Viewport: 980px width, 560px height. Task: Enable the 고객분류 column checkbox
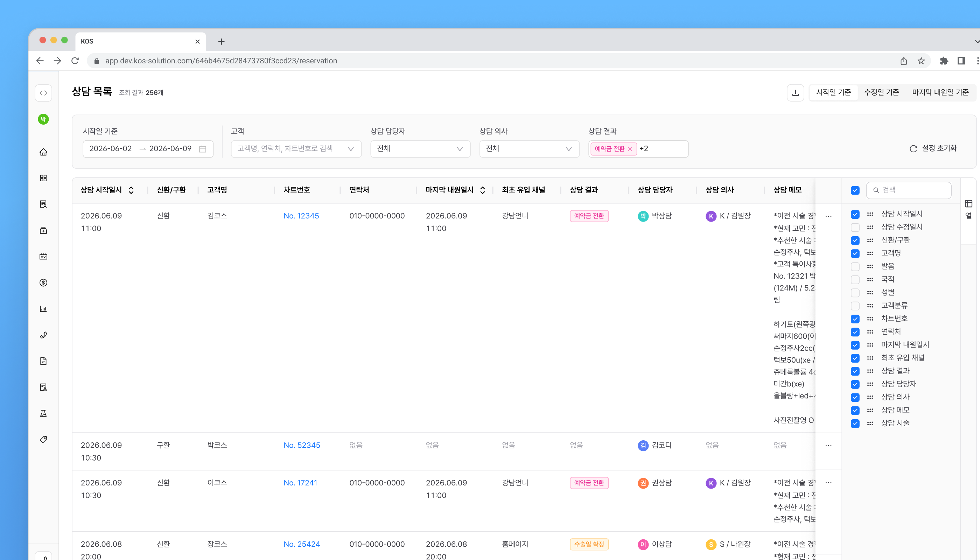pyautogui.click(x=855, y=306)
